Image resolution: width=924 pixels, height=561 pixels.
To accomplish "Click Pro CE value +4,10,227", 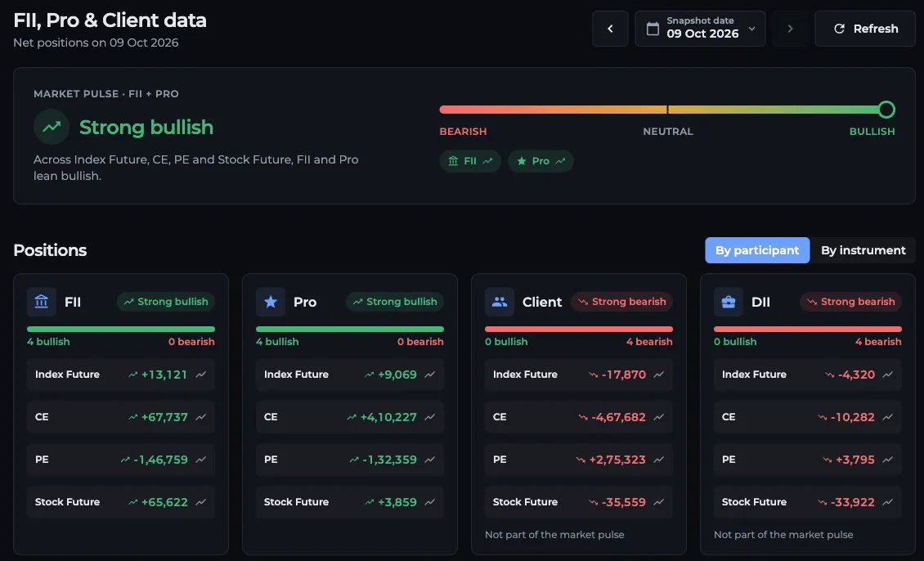I will [x=388, y=417].
